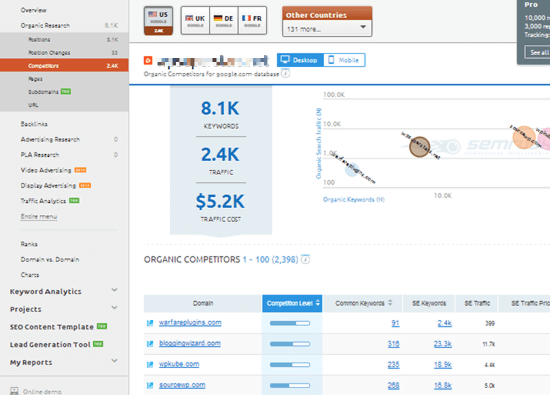Click SE keywords 23.3k link
The image size is (550, 395).
[x=443, y=344]
